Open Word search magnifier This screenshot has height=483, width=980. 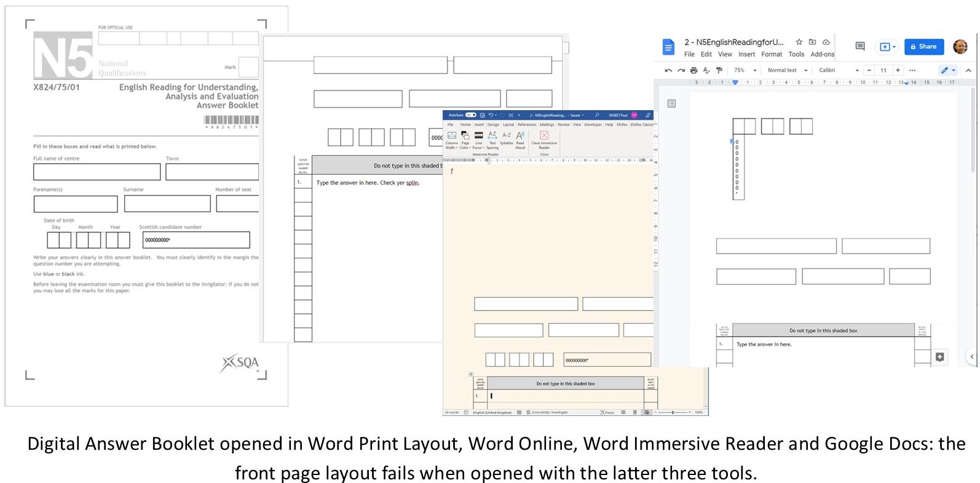597,115
